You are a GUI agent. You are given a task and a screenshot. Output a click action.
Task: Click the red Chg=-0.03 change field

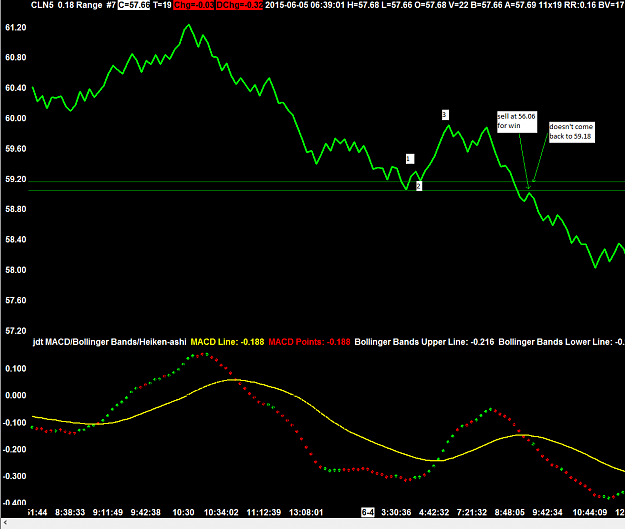click(194, 5)
